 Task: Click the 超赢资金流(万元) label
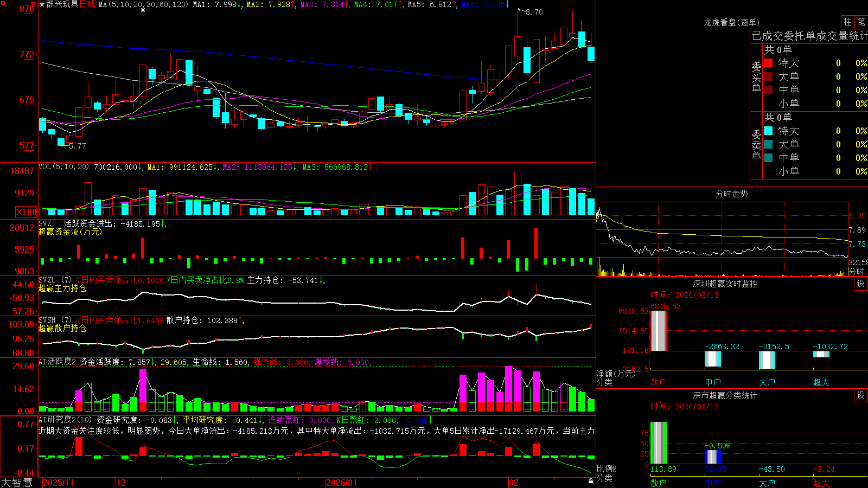coord(70,232)
